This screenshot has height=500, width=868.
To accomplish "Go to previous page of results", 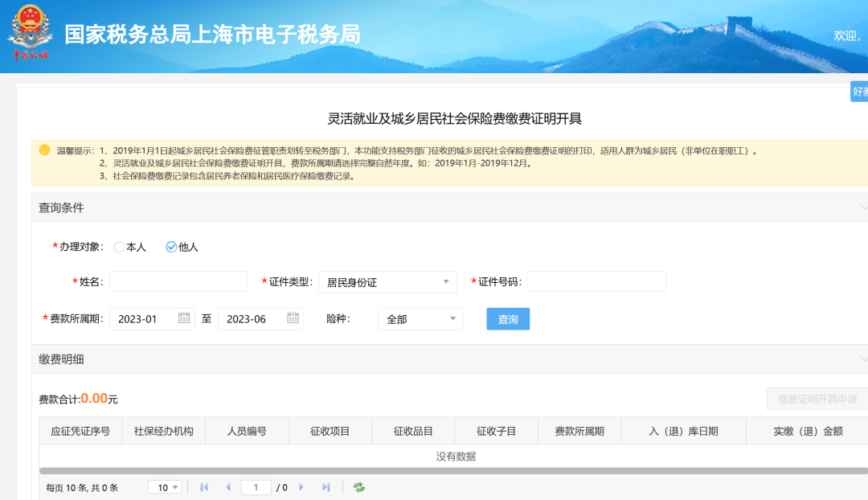I will tap(227, 487).
